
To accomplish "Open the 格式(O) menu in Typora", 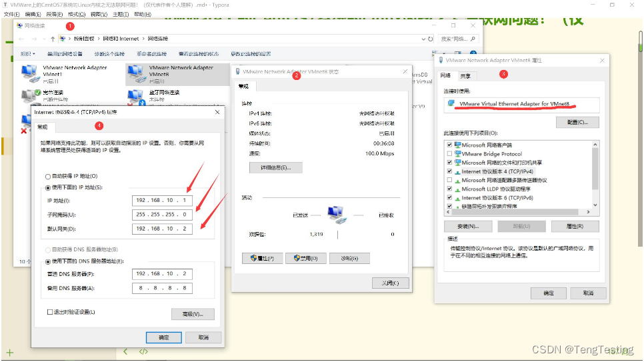I will 77,15.
